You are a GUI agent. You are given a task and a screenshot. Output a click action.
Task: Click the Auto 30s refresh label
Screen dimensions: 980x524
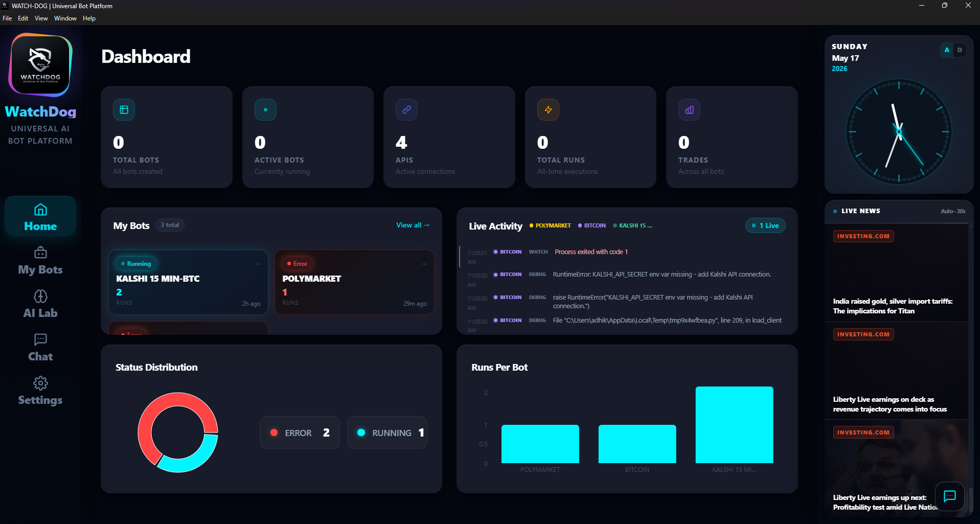pos(953,211)
